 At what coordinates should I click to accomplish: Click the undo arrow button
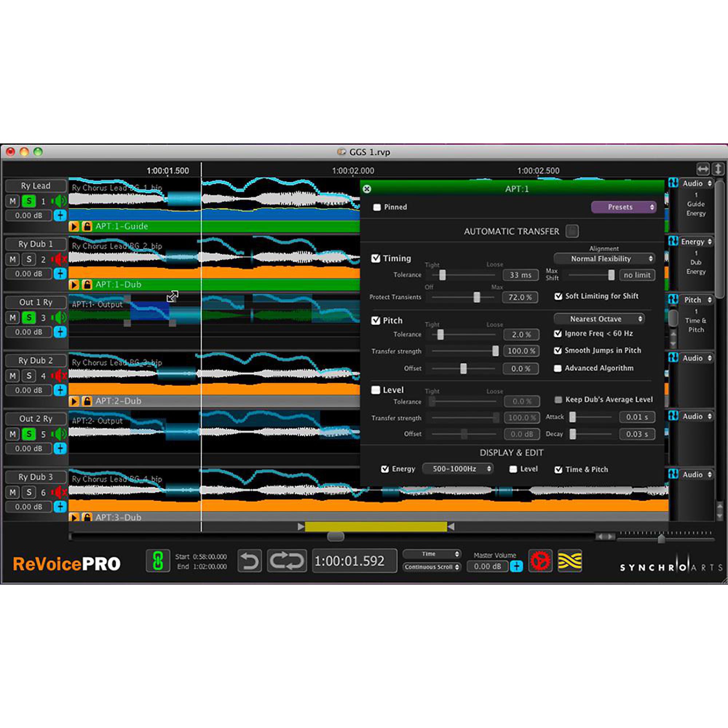pyautogui.click(x=249, y=561)
